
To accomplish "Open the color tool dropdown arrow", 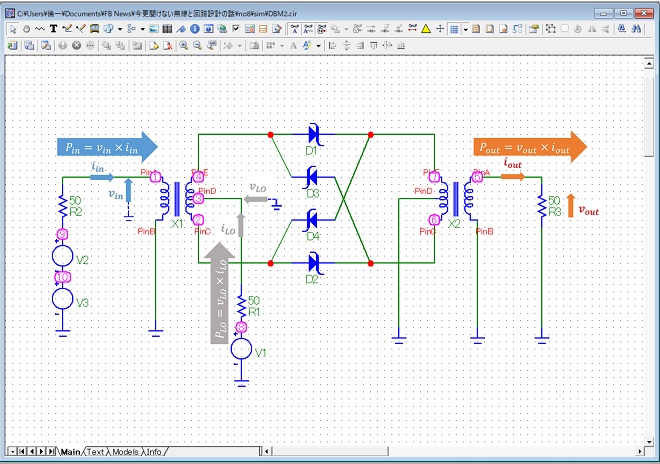I will pyautogui.click(x=318, y=45).
